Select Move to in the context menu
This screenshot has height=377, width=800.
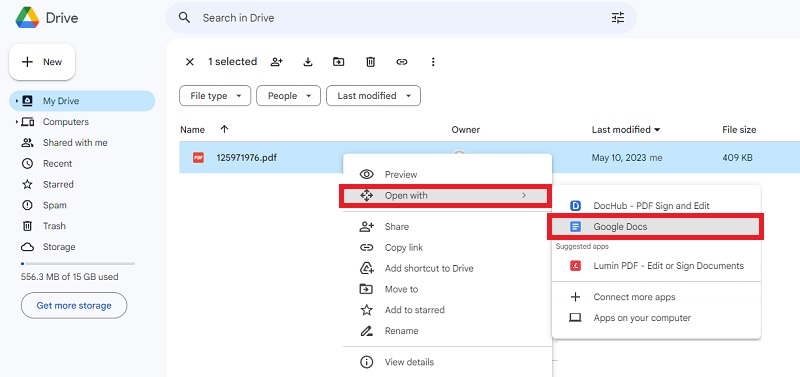pyautogui.click(x=447, y=289)
